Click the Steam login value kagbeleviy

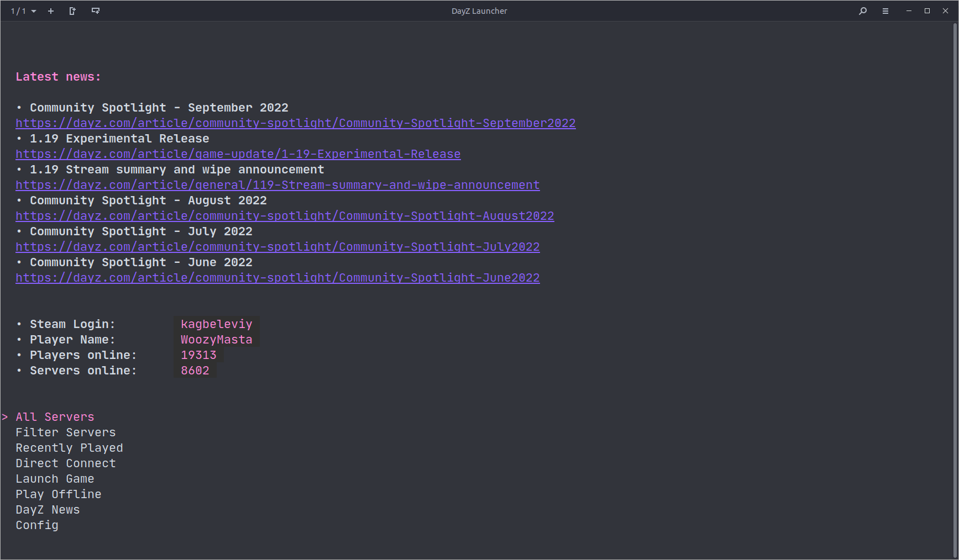coord(217,324)
